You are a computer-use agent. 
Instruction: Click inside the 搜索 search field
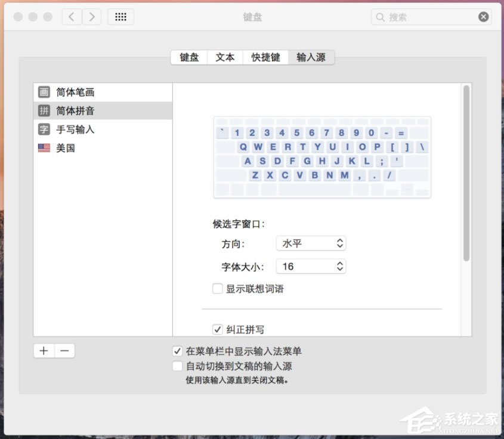click(429, 17)
